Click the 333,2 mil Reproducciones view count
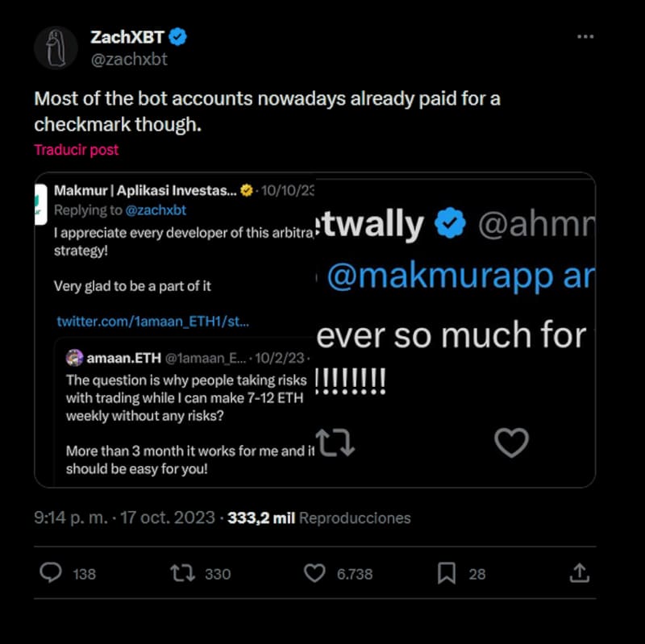This screenshot has height=644, width=645. pos(318,518)
